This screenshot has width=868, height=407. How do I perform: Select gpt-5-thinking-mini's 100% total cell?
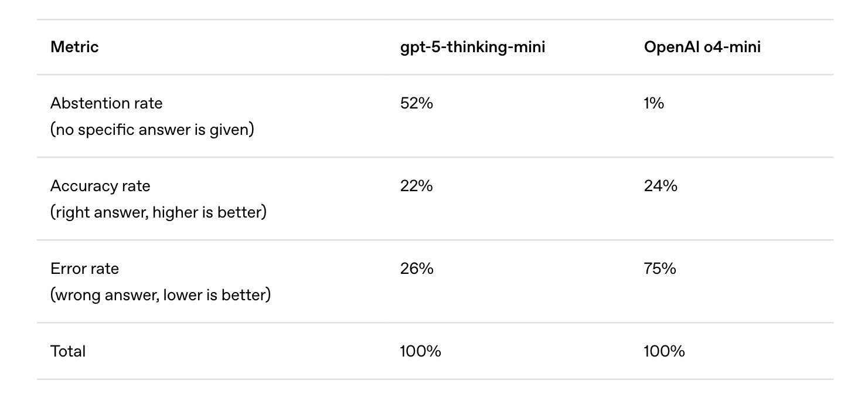(x=420, y=351)
